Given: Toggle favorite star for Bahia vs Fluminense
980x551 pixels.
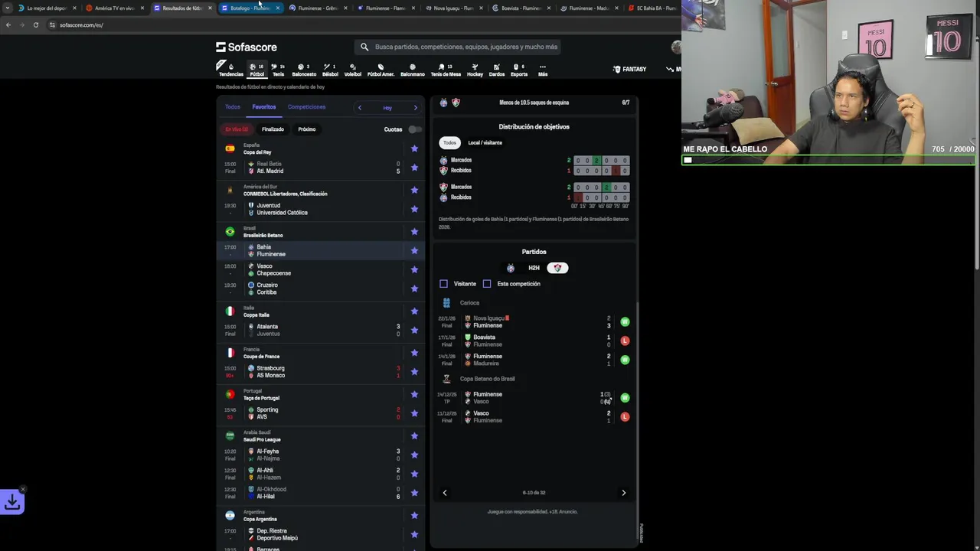Looking at the screenshot, I should click(x=414, y=250).
